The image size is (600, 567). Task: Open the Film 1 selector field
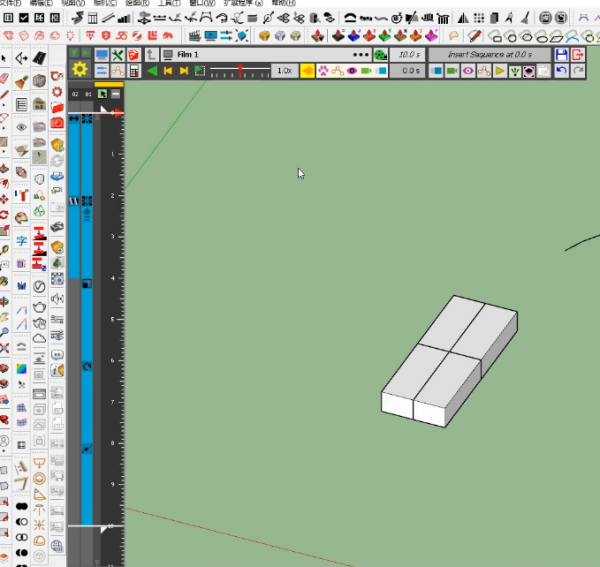(x=266, y=55)
